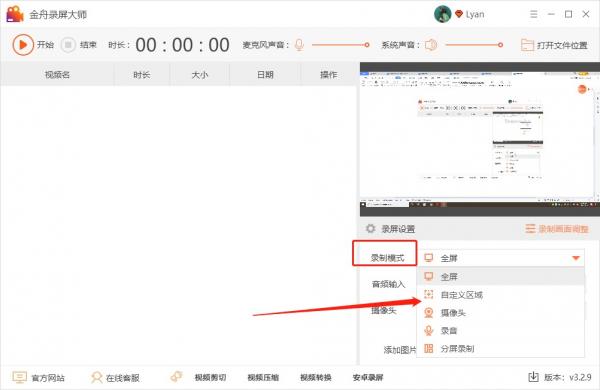Screen dimensions: 600x390
Task: Expand the 录制模式 dropdown arrow
Action: tap(576, 258)
